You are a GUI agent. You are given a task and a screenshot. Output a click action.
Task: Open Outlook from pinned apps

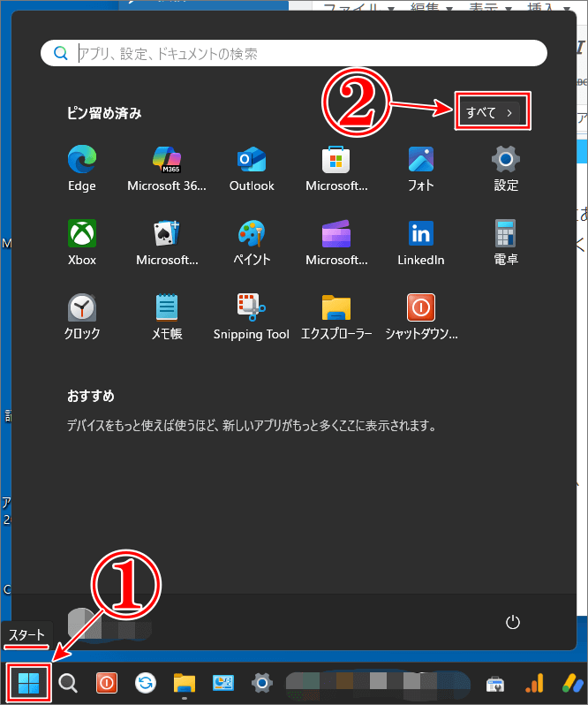pyautogui.click(x=252, y=169)
